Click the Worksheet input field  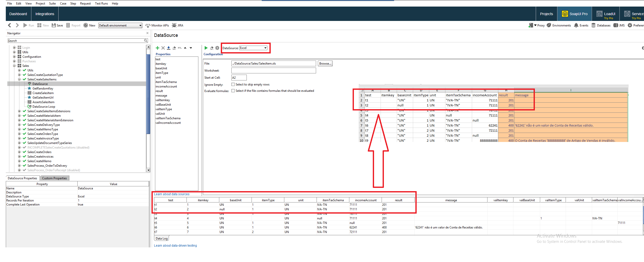[273, 71]
